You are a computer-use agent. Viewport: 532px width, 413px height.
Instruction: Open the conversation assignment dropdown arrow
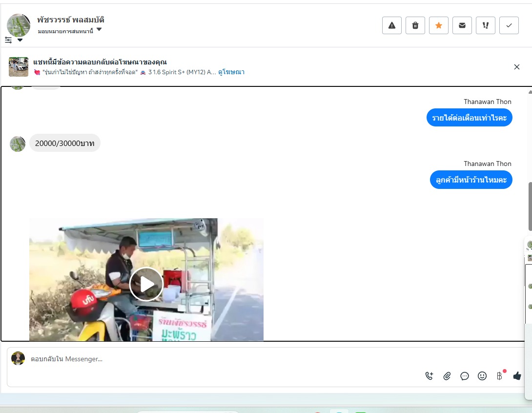pyautogui.click(x=99, y=29)
